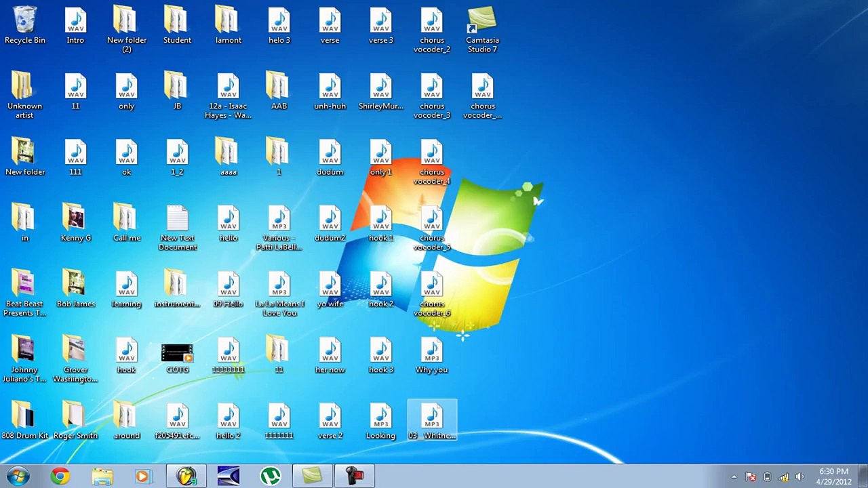Image resolution: width=868 pixels, height=488 pixels.
Task: Click the Google Chrome taskbar icon
Action: [60, 476]
